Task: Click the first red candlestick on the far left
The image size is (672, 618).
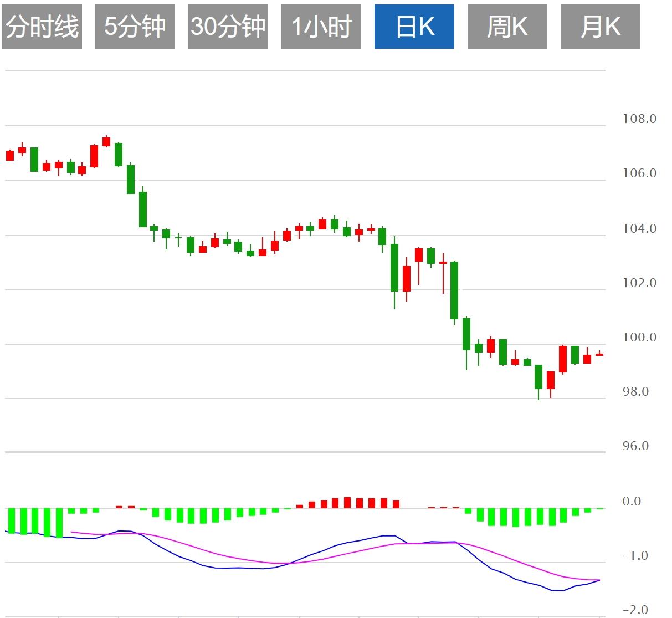Action: point(10,155)
